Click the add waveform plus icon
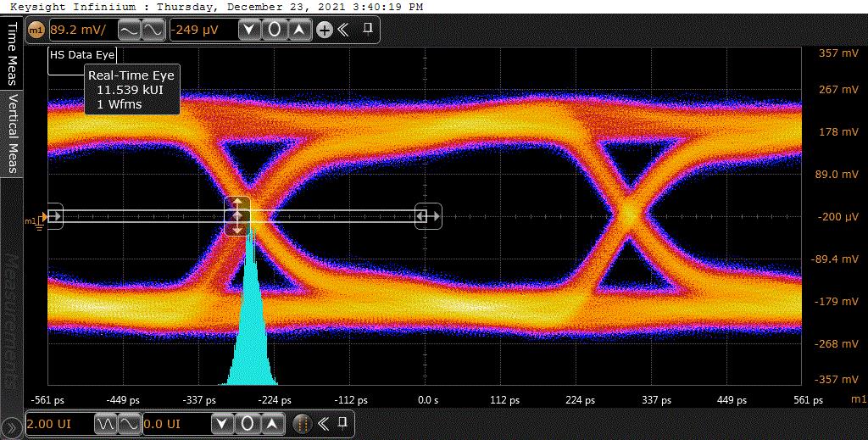The image size is (868, 440). click(x=324, y=31)
